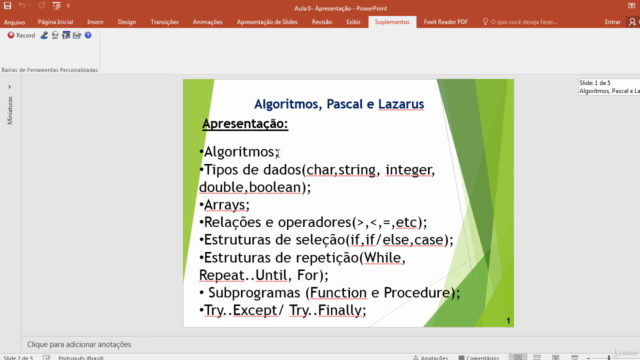Go to the Exibir tab
This screenshot has height=360, width=640.
point(353,22)
